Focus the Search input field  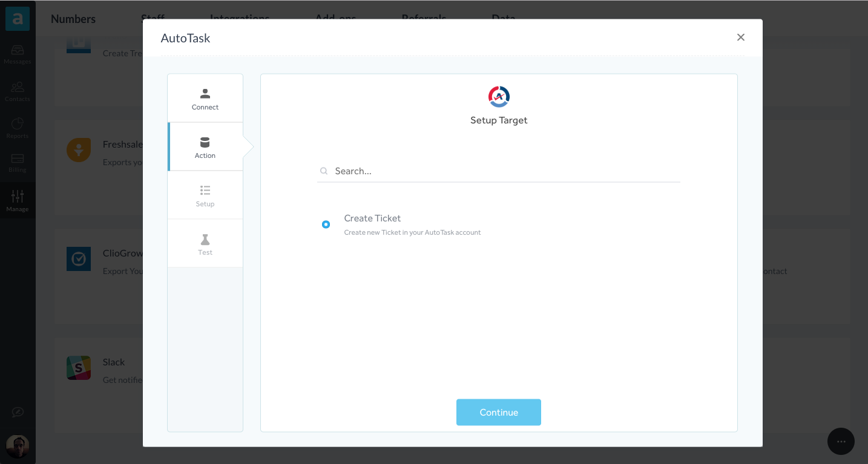[499, 171]
